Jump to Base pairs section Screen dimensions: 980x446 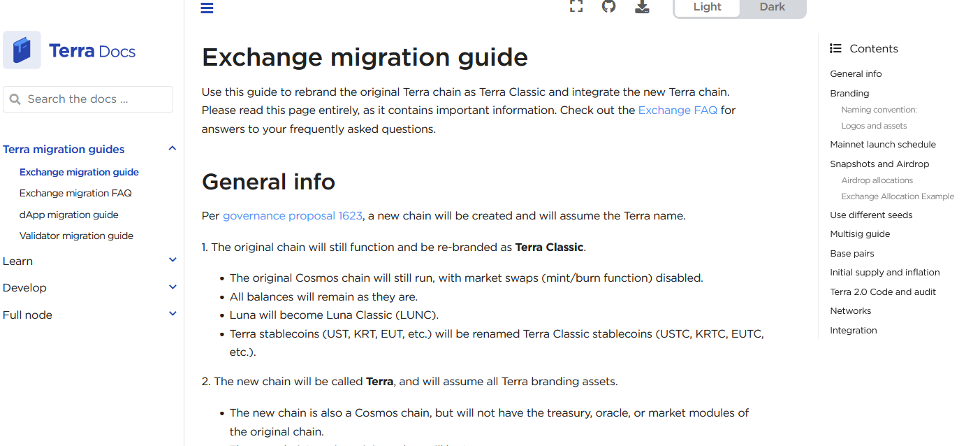click(852, 254)
